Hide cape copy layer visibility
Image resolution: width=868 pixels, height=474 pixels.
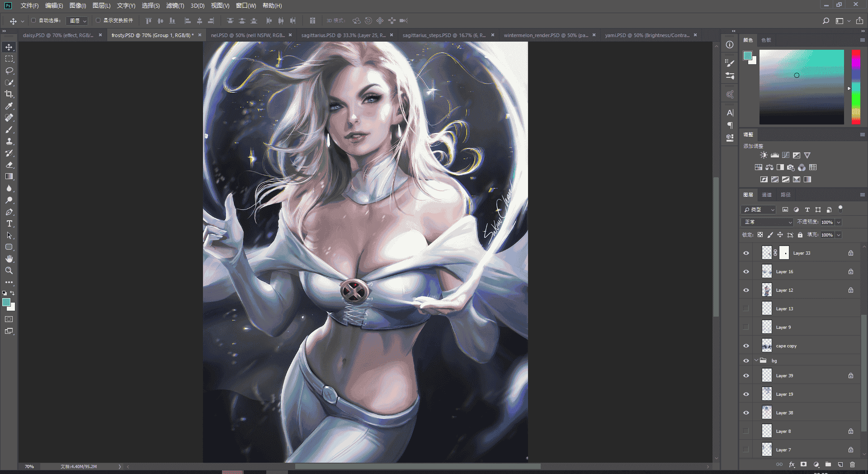point(746,346)
